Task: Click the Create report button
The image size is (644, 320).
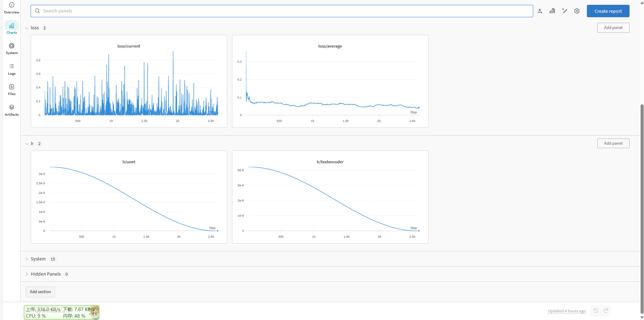Action: click(608, 11)
